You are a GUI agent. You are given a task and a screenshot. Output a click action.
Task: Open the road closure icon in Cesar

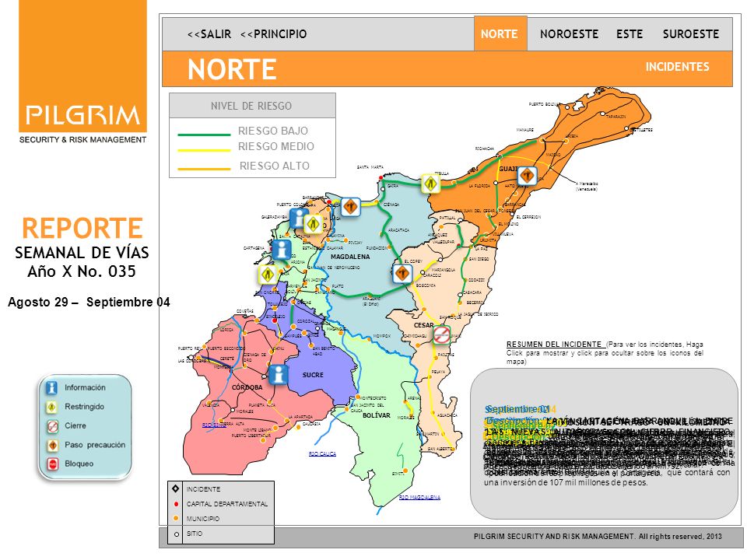[x=442, y=334]
